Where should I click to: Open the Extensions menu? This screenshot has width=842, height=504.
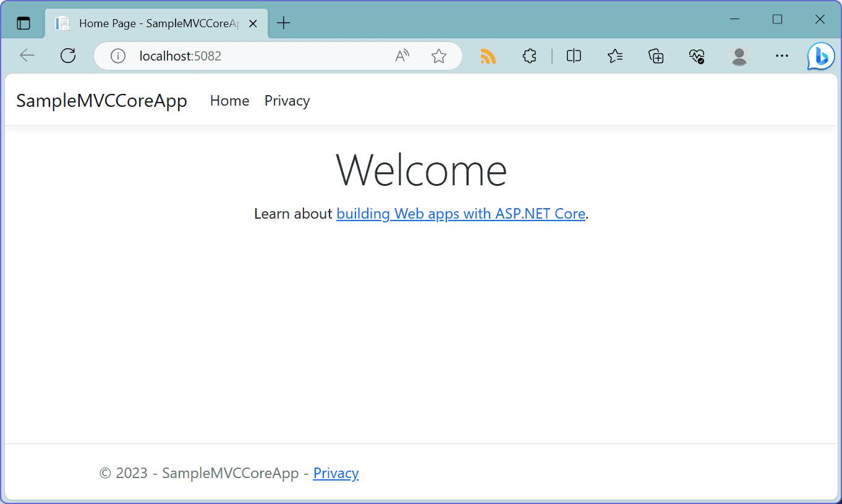pos(529,56)
